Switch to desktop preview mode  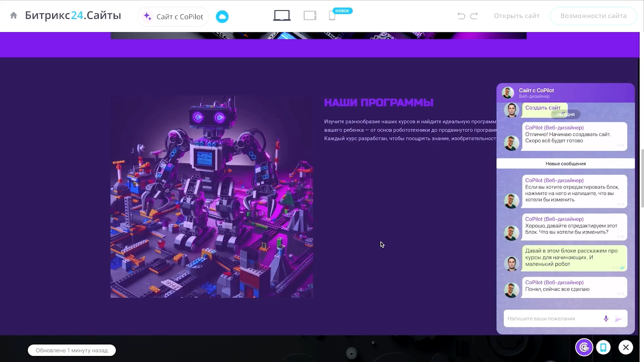tap(282, 16)
